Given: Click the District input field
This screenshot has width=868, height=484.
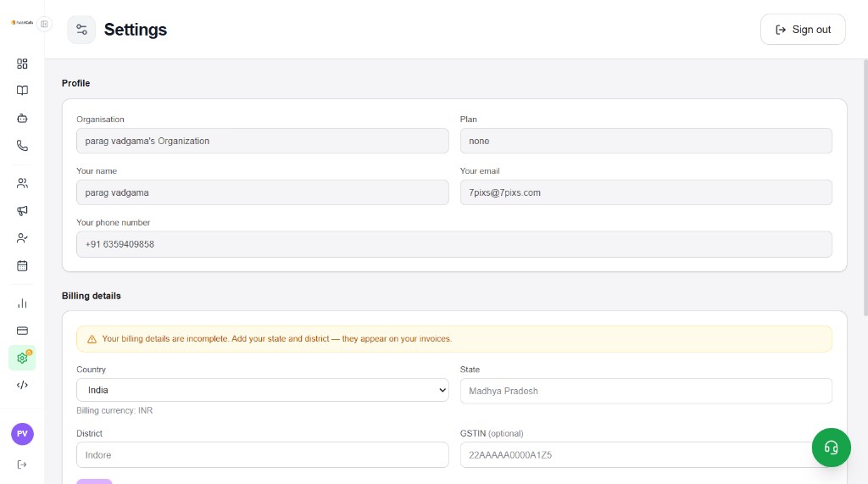Looking at the screenshot, I should click(x=263, y=454).
